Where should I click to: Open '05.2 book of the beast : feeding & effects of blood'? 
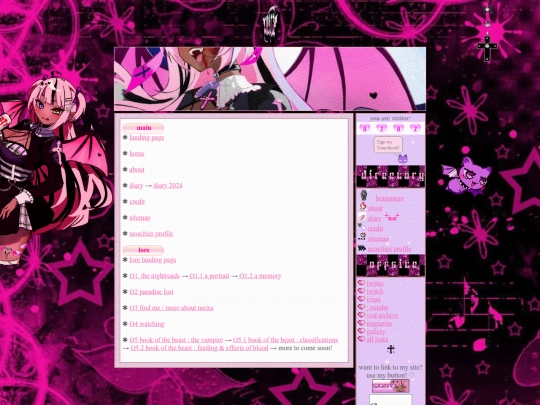pos(199,348)
